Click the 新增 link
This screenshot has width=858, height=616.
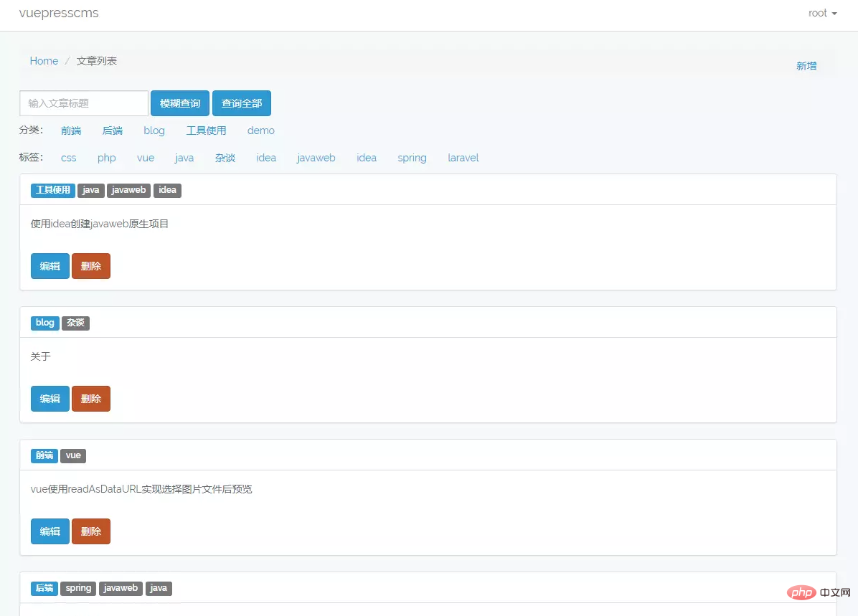(806, 66)
